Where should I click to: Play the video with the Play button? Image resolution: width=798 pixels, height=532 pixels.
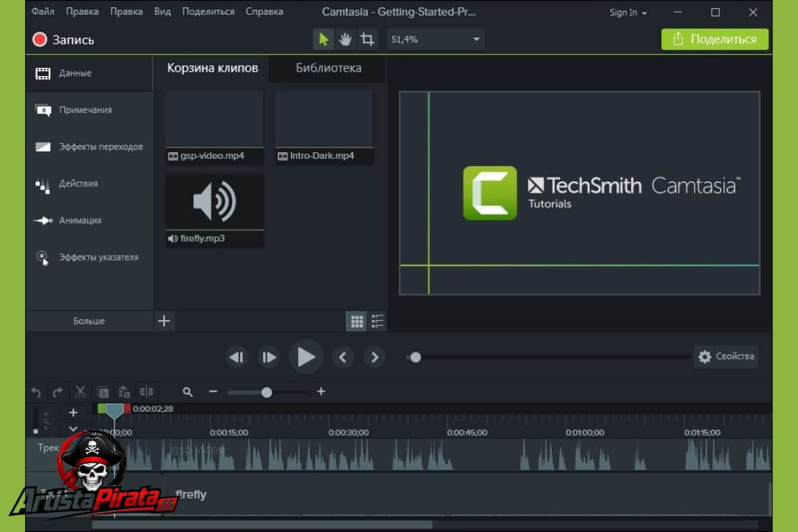[x=305, y=357]
